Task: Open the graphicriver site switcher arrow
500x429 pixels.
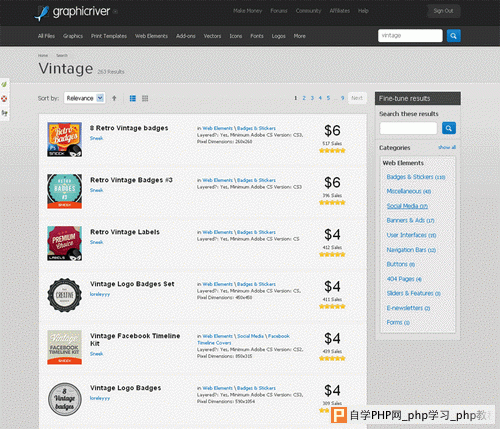Action: [115, 11]
